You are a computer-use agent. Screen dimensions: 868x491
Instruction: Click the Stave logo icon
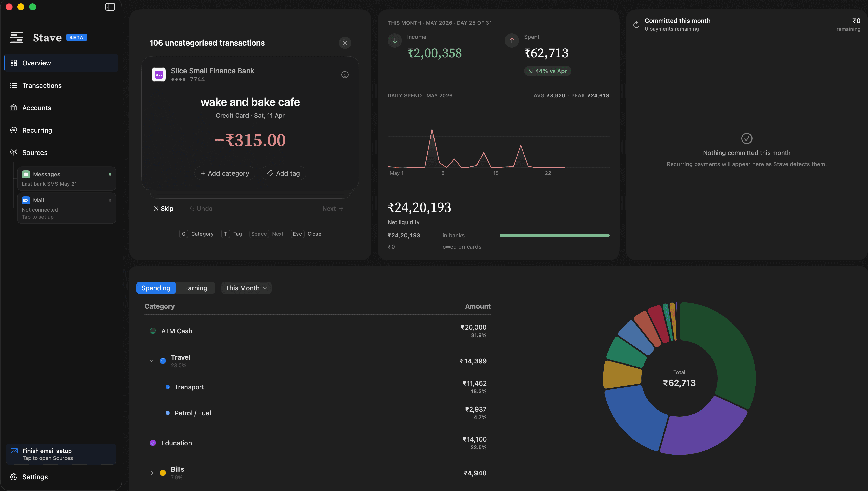(x=17, y=37)
